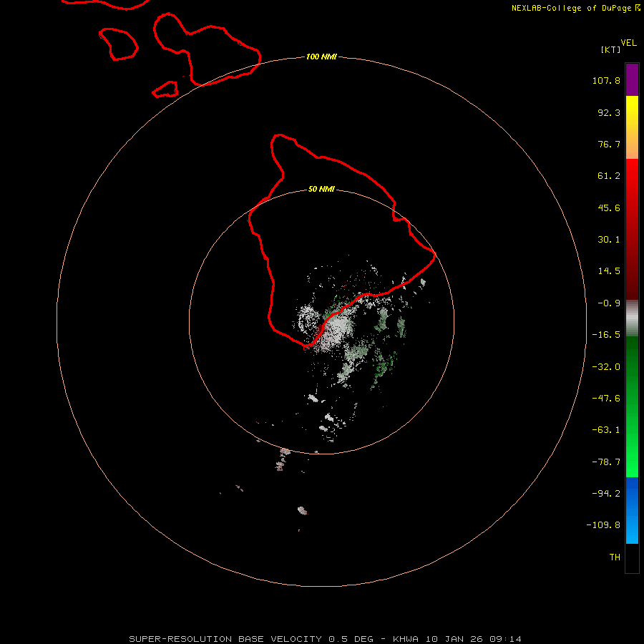This screenshot has height=644, width=644.
Task: Click the 61.2 legend value
Action: tap(609, 176)
